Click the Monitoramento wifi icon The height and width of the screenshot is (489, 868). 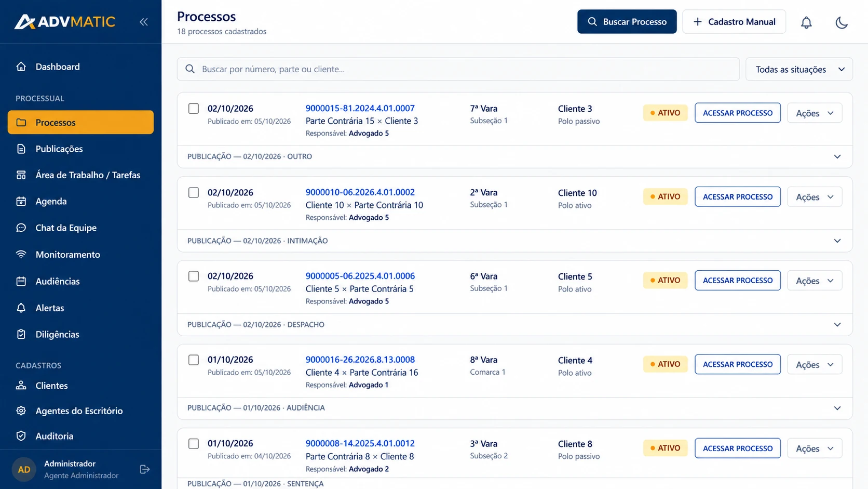21,254
